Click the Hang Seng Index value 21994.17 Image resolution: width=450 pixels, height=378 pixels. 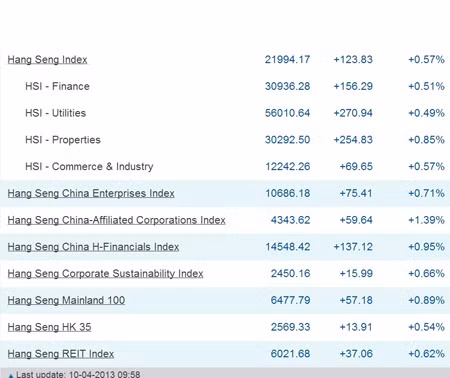pos(287,60)
